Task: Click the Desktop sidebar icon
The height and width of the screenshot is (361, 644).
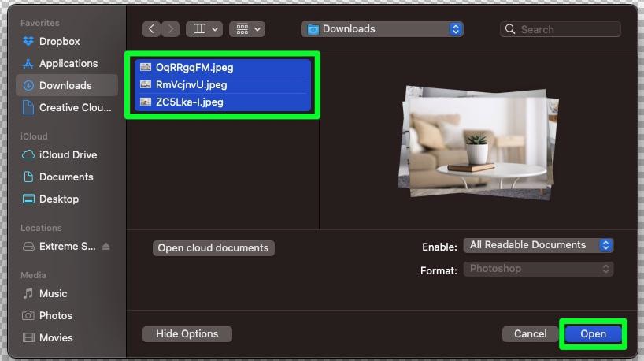Action: pyautogui.click(x=28, y=199)
